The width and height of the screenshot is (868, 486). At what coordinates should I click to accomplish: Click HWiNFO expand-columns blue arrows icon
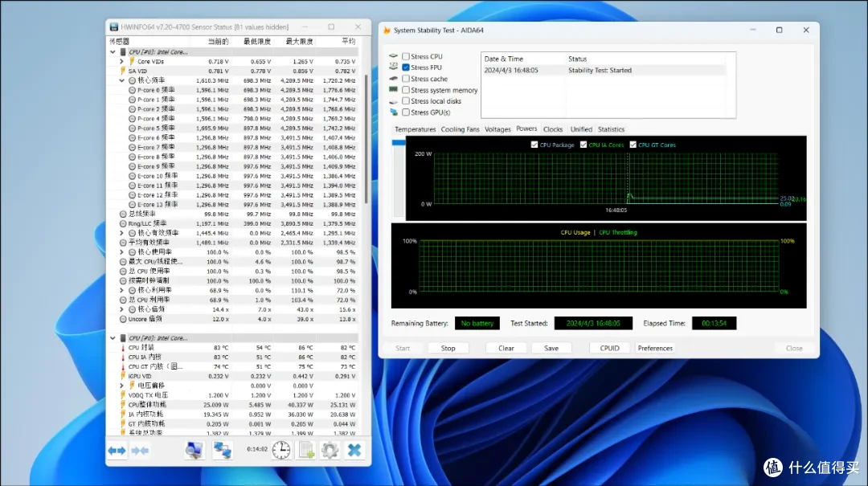[117, 451]
